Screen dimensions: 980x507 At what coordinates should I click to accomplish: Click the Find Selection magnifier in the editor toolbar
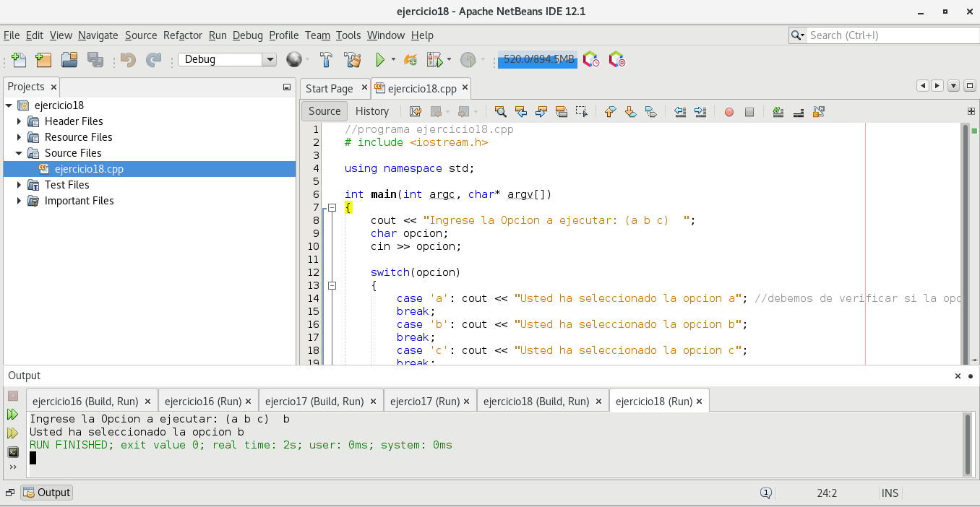pos(500,111)
